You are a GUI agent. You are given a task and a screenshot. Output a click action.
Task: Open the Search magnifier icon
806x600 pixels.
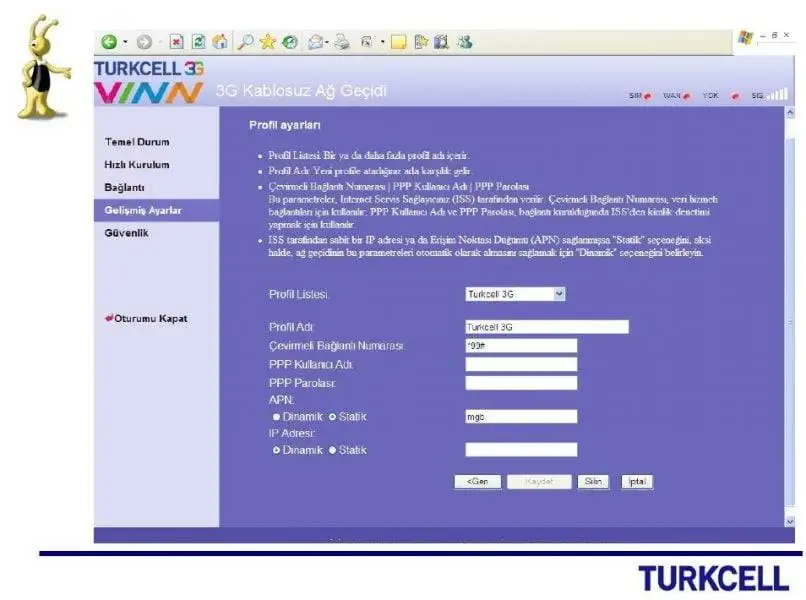(245, 42)
